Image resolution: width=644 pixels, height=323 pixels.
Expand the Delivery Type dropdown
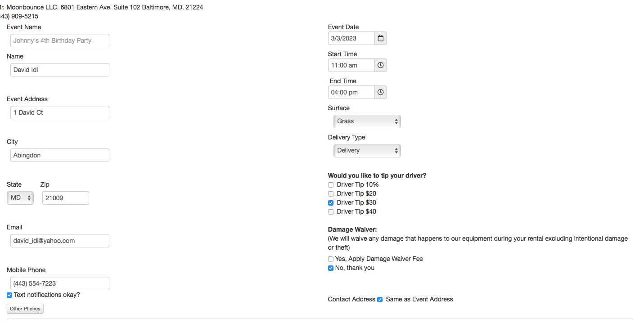(x=367, y=151)
